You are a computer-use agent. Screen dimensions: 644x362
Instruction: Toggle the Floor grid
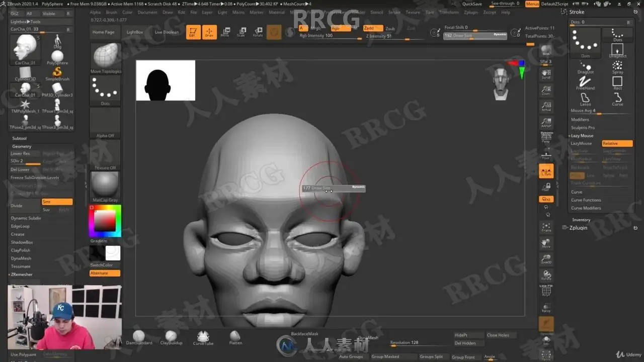click(x=546, y=155)
